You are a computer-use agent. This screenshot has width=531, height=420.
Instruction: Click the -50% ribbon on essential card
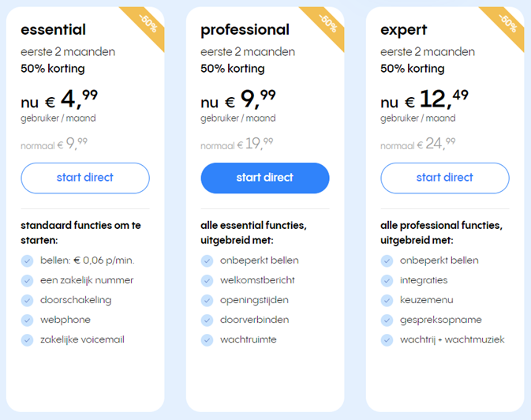click(x=147, y=24)
